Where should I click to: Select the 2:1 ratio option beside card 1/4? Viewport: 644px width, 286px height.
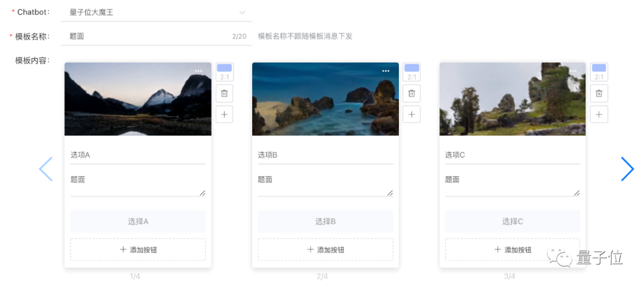(x=225, y=72)
